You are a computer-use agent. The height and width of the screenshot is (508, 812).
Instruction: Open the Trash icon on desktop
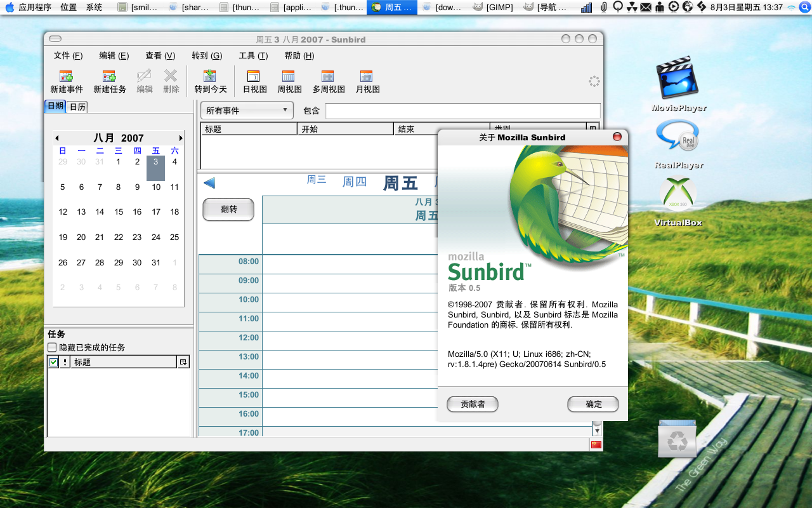coord(677,438)
